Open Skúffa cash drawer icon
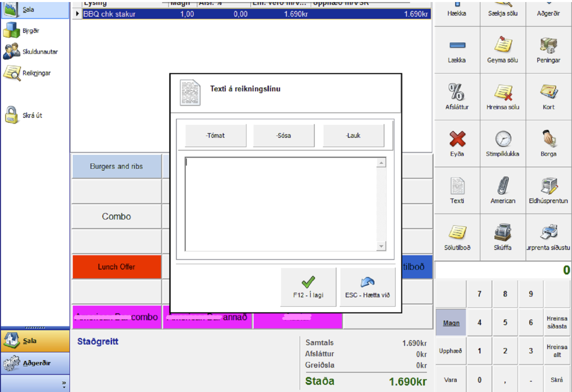The width and height of the screenshot is (572, 392). [x=503, y=233]
